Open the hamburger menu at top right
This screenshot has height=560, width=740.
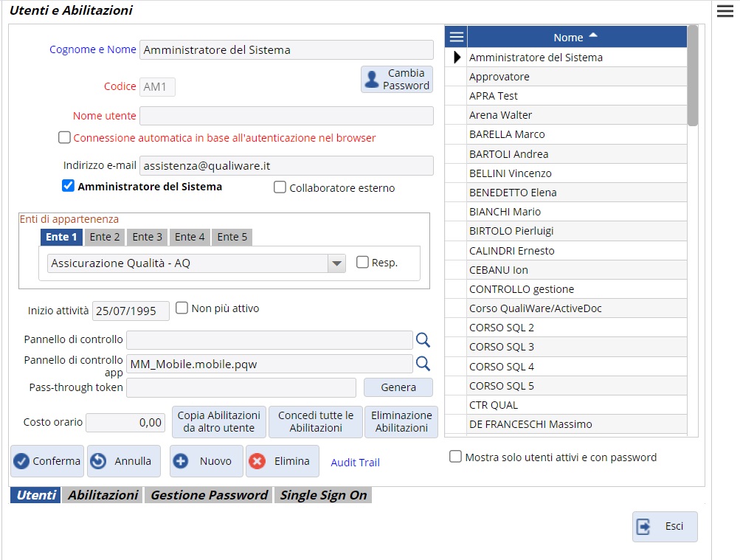click(724, 10)
